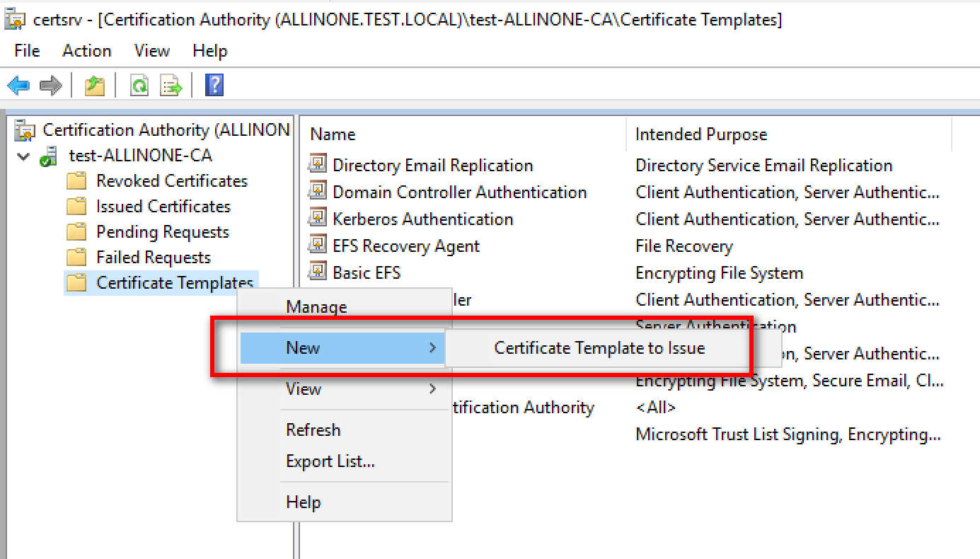980x559 pixels.
Task: Click the Back arrow toolbar icon
Action: (x=18, y=86)
